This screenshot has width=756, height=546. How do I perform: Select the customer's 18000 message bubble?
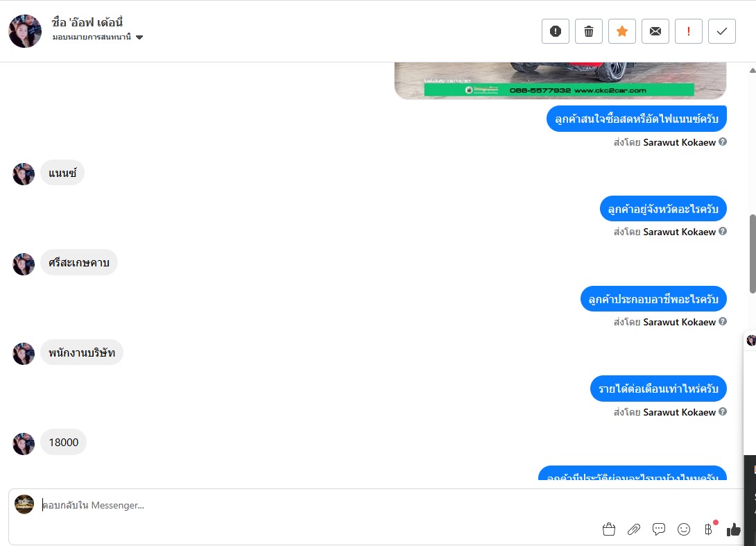click(63, 443)
